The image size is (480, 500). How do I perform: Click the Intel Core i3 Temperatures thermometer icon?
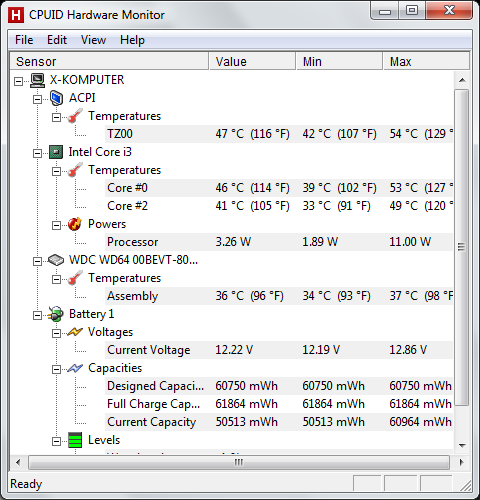[75, 170]
